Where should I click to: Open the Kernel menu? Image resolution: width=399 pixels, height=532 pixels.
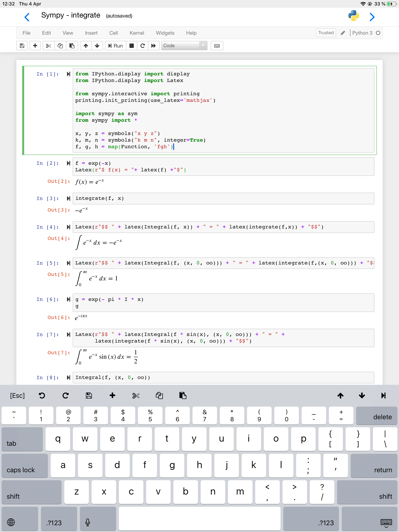pos(137,33)
